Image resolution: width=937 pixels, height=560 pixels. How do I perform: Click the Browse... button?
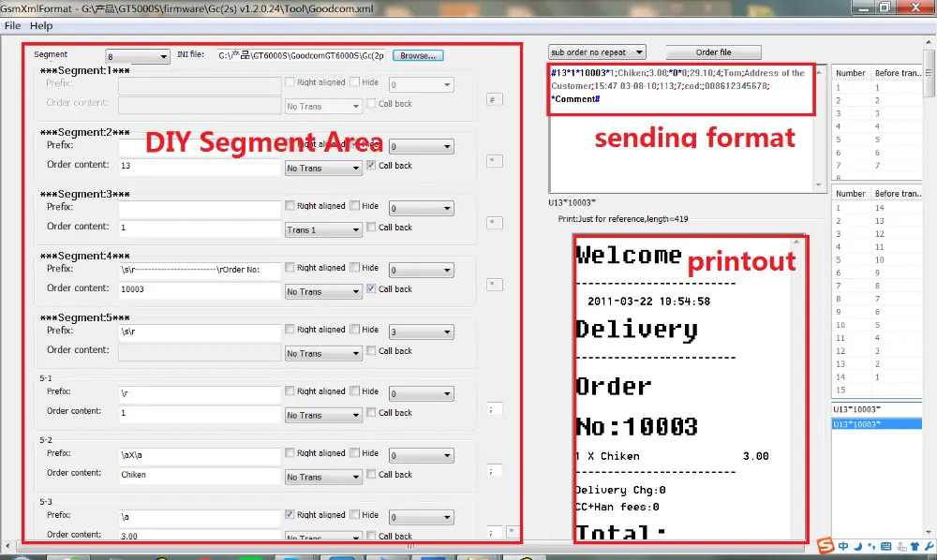coord(418,55)
